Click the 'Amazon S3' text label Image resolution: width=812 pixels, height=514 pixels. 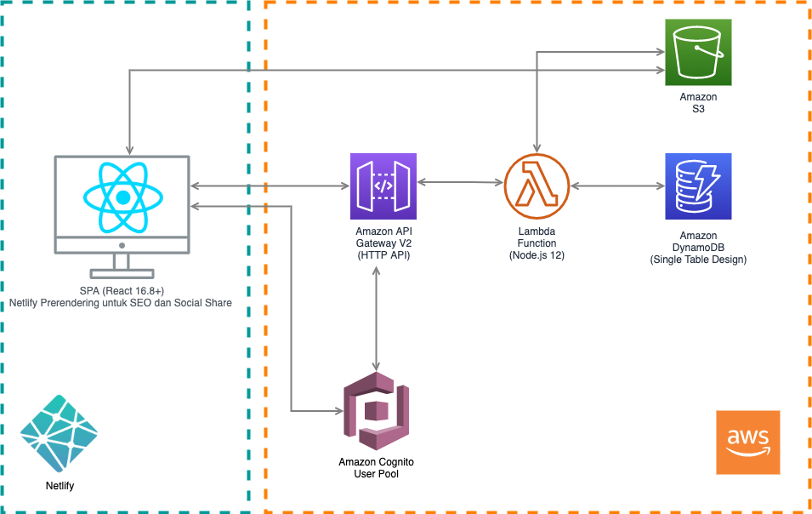tap(698, 103)
